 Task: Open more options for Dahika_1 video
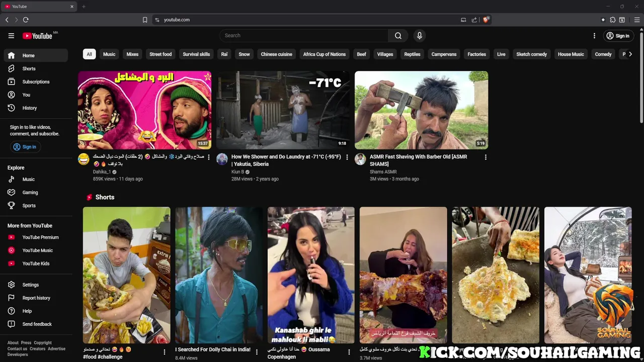[x=209, y=157]
